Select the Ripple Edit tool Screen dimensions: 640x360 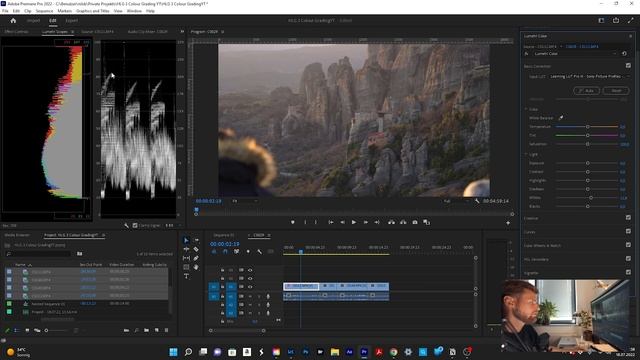pyautogui.click(x=186, y=249)
